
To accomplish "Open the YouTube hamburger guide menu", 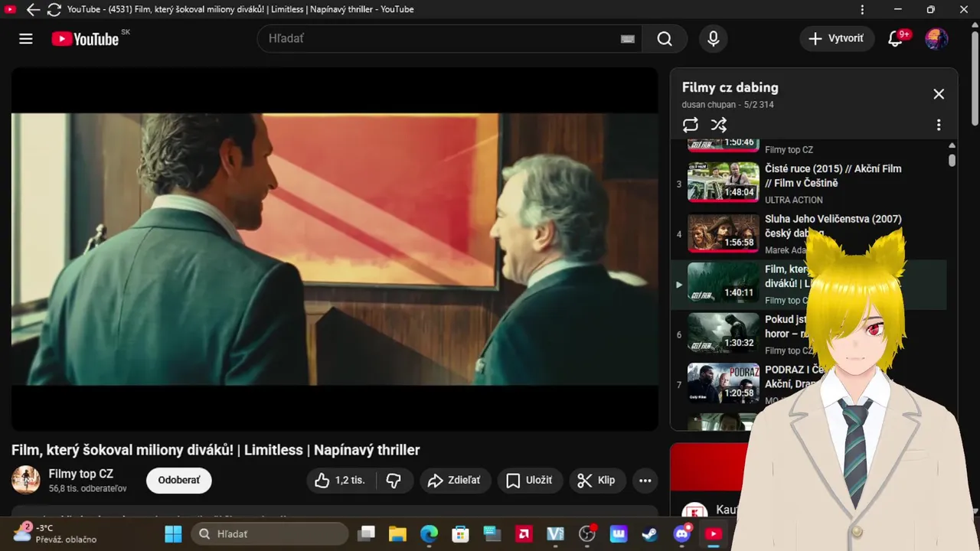I will pyautogui.click(x=26, y=39).
